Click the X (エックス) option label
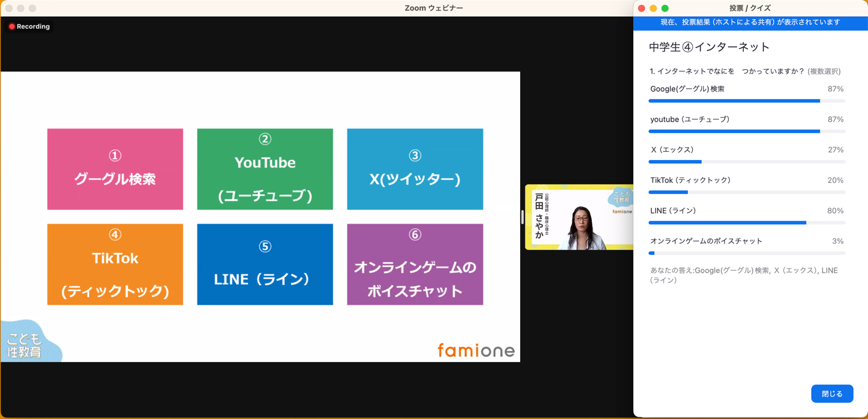Screen dimensions: 868x419 click(672, 150)
